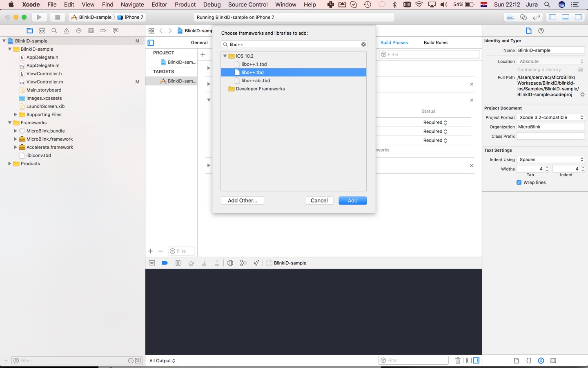Screen dimensions: 588x368
Task: Open the All Output dropdown
Action: (162, 361)
